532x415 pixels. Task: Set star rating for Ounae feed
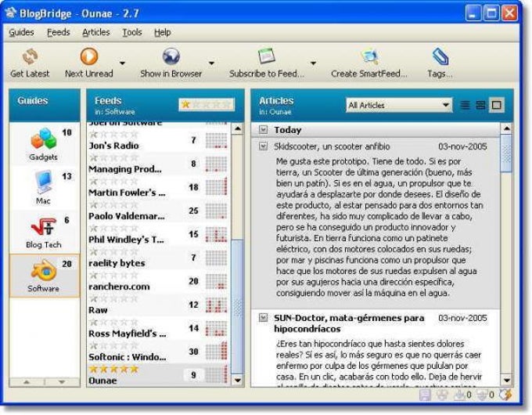coord(113,369)
